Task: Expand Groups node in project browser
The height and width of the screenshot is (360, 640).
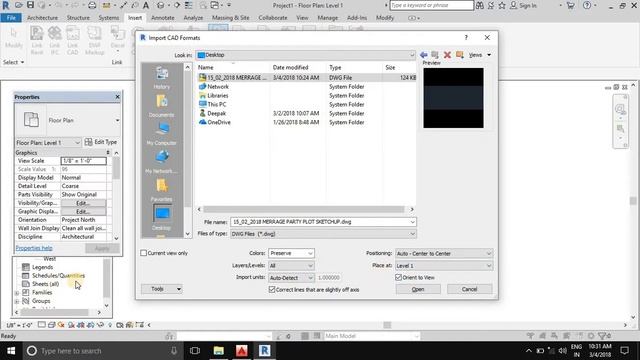Action: tap(17, 302)
